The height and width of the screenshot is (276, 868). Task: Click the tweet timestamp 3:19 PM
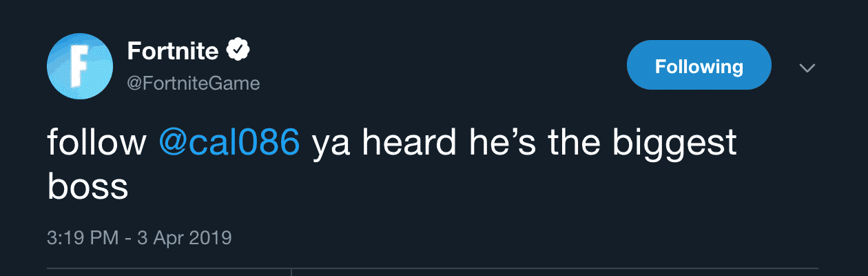pyautogui.click(x=76, y=238)
